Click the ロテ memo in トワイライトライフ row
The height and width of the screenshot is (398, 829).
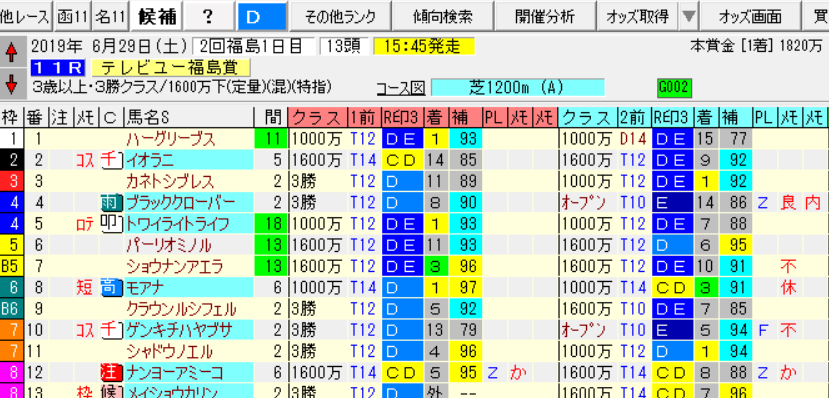pyautogui.click(x=85, y=224)
